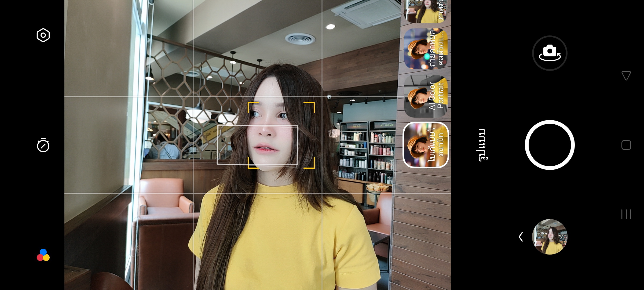
Task: Tap the self-timer icon
Action: click(x=43, y=145)
